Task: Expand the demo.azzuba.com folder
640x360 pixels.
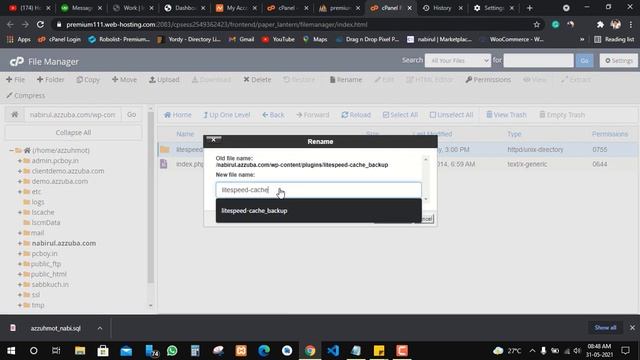Action: pyautogui.click(x=20, y=181)
